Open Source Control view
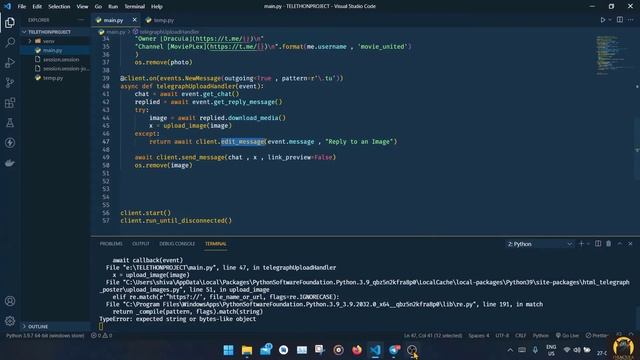640x360 pixels. [x=10, y=82]
